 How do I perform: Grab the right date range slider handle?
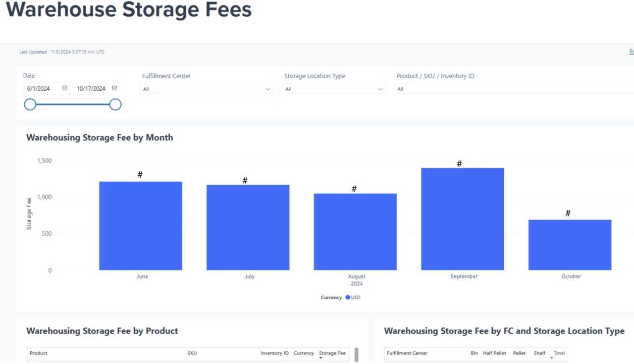click(115, 104)
